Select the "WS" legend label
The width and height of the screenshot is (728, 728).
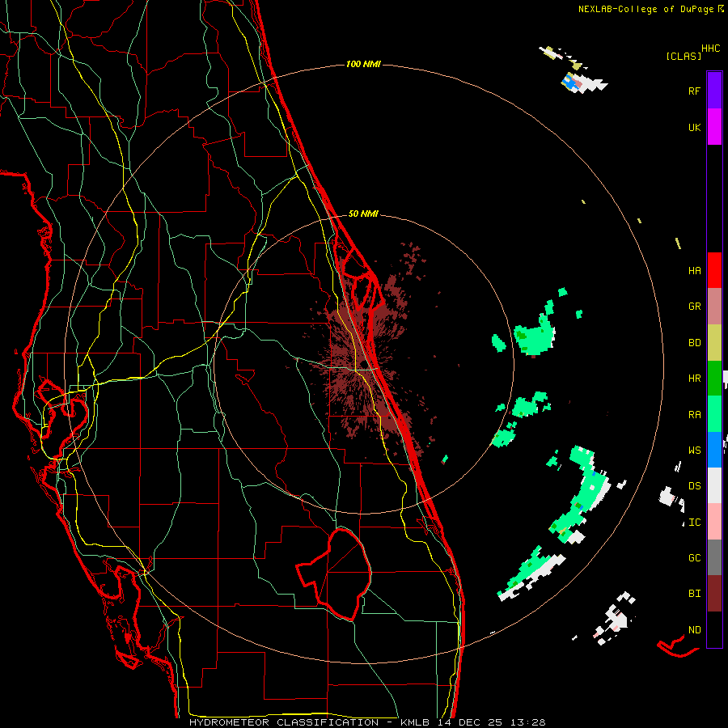coord(694,451)
